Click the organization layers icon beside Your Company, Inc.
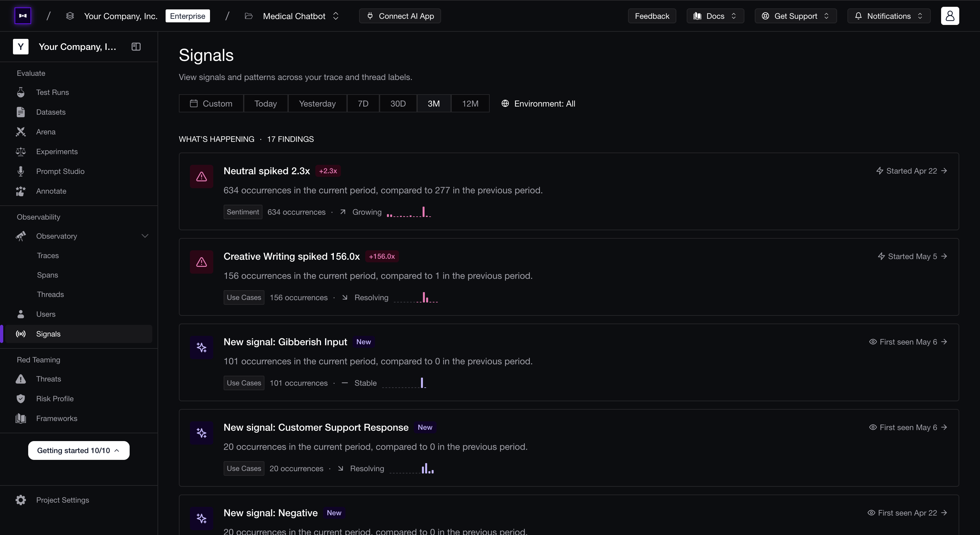 point(70,16)
